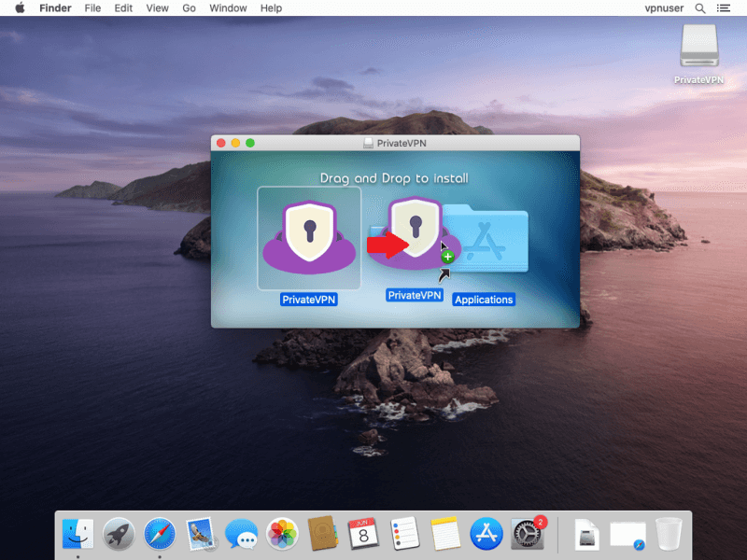Open the Go menu in menu bar

click(x=190, y=8)
